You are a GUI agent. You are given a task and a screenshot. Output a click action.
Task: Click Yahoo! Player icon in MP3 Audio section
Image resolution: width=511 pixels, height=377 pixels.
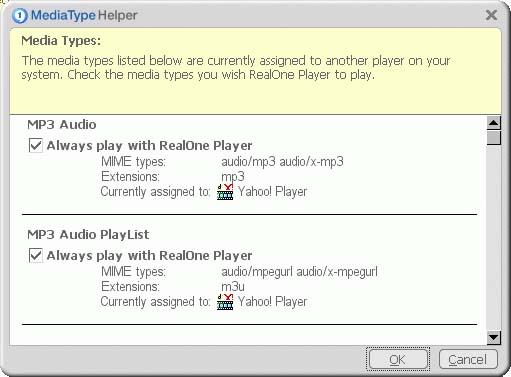click(225, 192)
